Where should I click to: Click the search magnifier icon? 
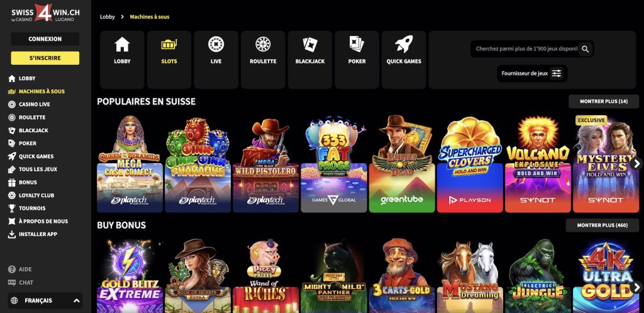point(586,49)
